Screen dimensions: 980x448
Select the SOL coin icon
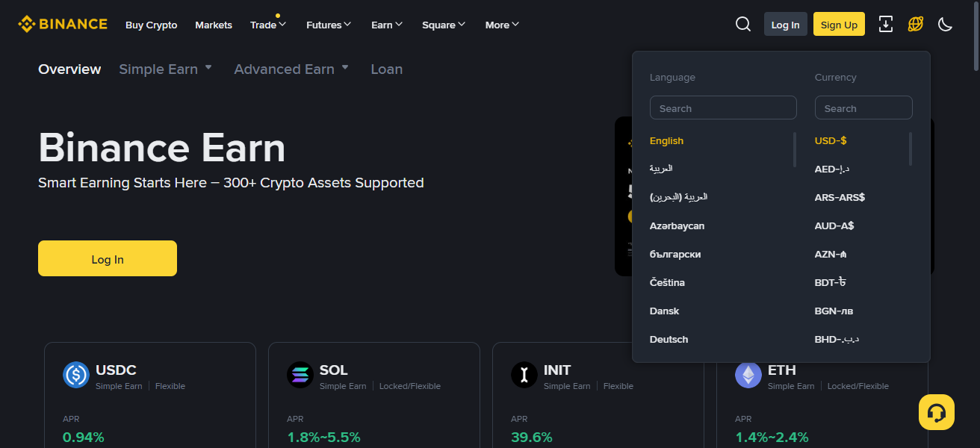point(300,376)
